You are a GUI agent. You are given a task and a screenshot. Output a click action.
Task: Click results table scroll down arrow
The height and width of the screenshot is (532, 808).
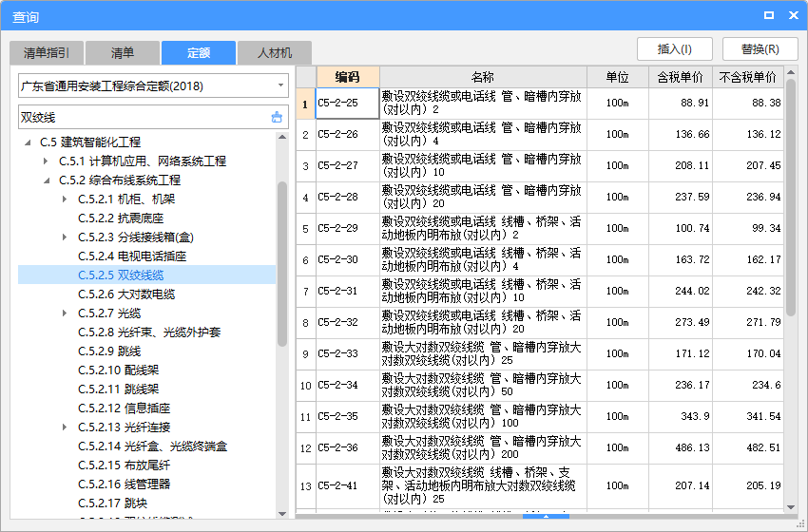click(x=791, y=507)
